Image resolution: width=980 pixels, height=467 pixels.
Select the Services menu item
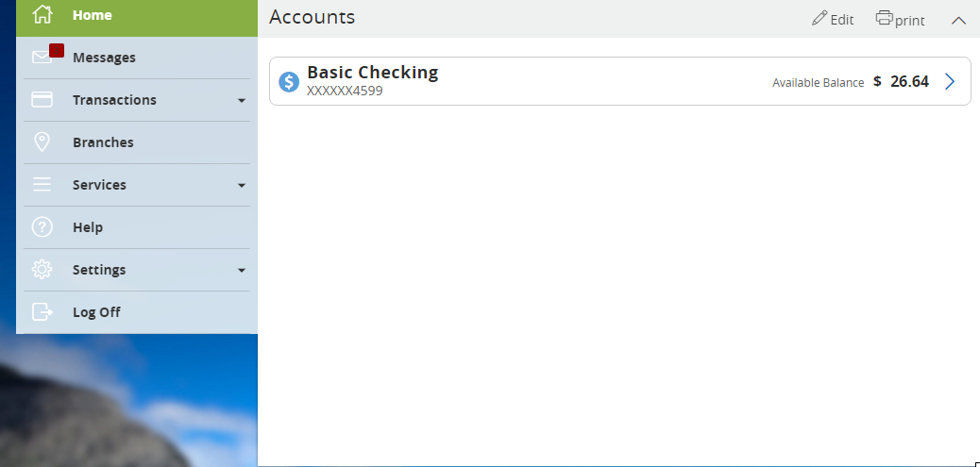(x=137, y=185)
